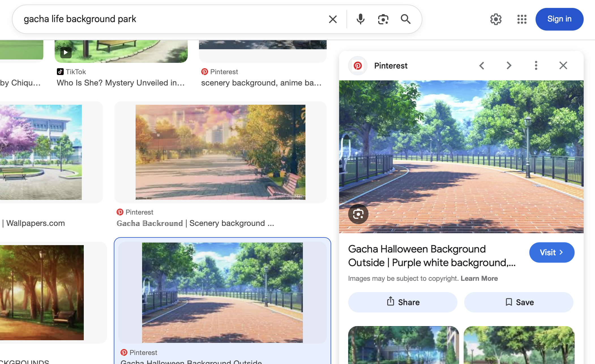Image resolution: width=595 pixels, height=364 pixels.
Task: Click the Pinterest logo in preview panel
Action: coord(358,66)
